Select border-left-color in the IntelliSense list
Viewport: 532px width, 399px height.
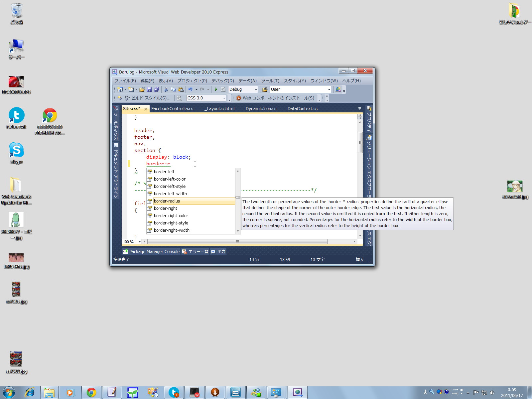click(191, 179)
